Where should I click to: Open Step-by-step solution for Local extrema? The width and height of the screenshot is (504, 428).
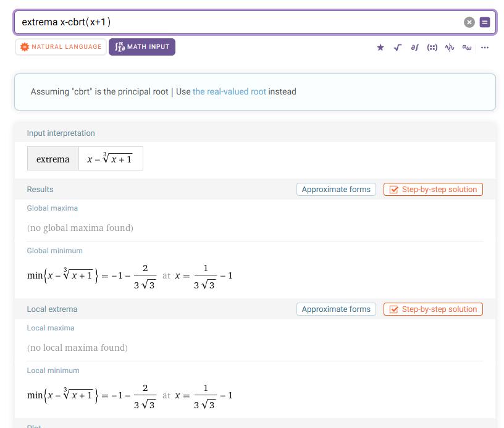pyautogui.click(x=433, y=309)
